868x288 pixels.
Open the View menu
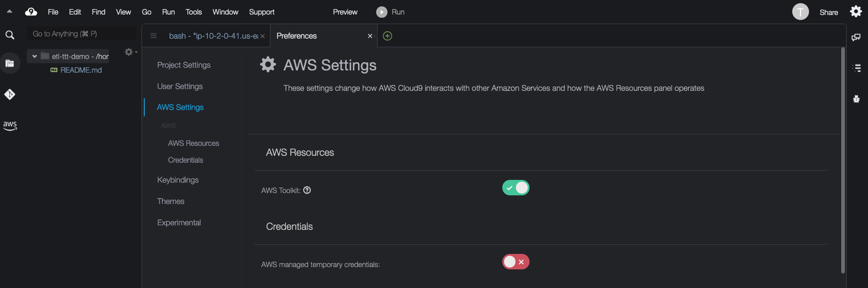coord(123,12)
